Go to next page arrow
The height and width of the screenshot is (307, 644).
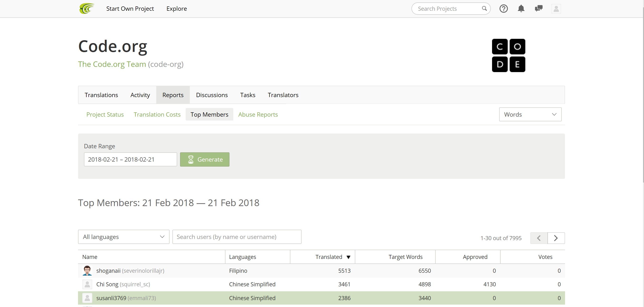coord(556,238)
